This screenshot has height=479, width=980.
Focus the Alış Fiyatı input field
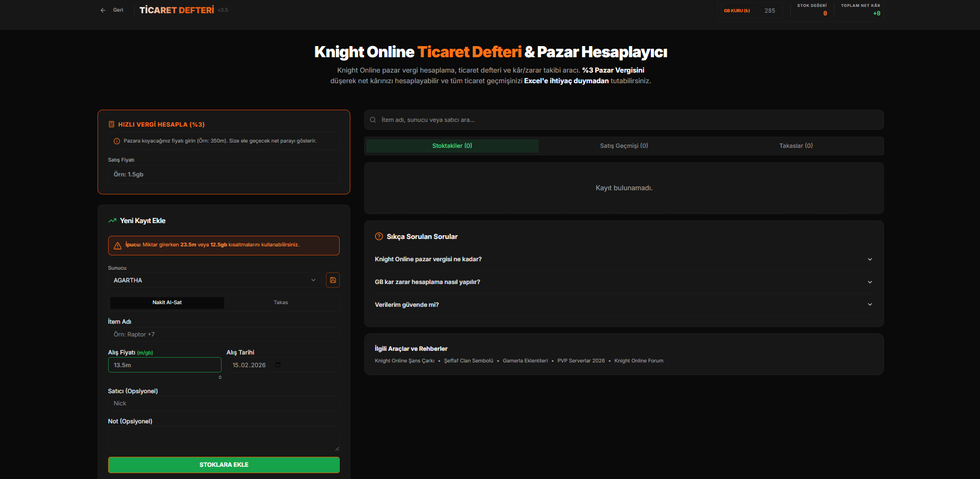click(165, 365)
